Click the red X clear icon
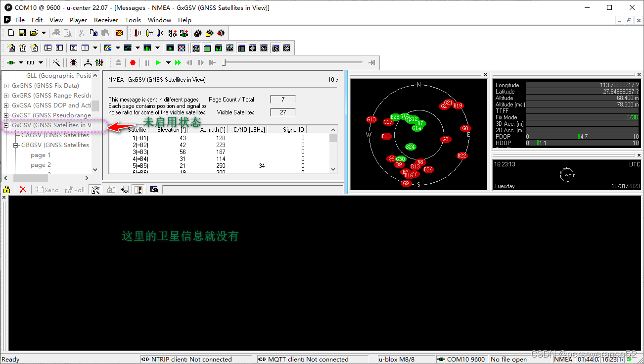This screenshot has height=364, width=644. coord(23,189)
